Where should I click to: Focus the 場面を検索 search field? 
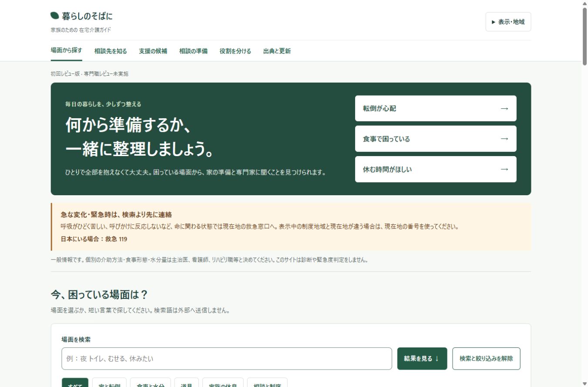click(x=227, y=359)
